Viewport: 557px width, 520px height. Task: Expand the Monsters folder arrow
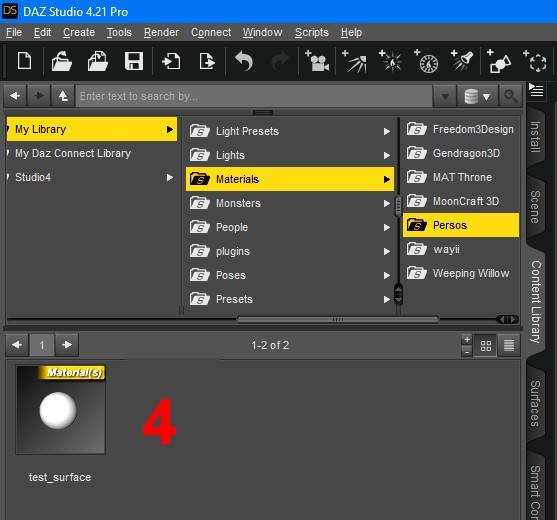[387, 203]
